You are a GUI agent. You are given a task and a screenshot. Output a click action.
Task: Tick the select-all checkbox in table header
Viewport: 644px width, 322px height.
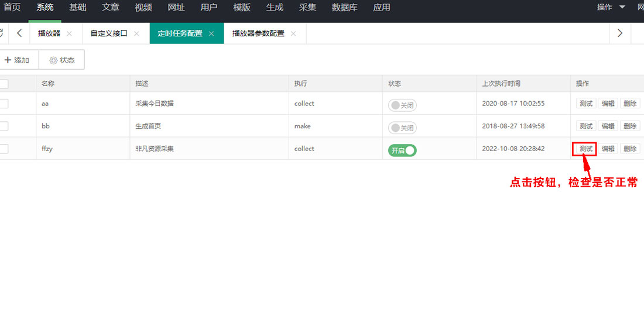click(4, 84)
